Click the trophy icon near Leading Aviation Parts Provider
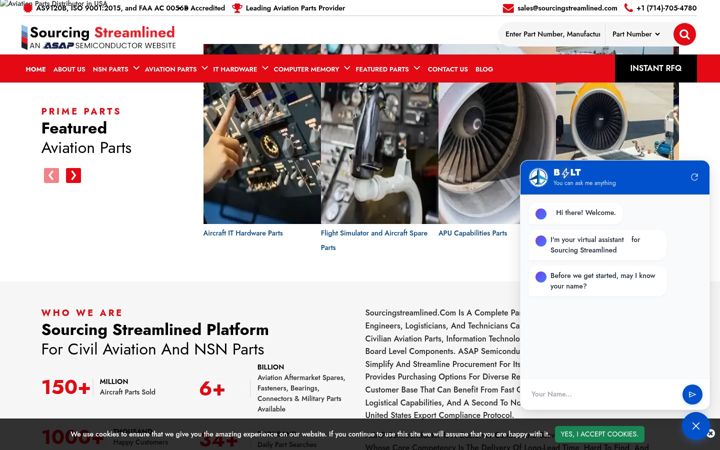The width and height of the screenshot is (720, 450). click(x=237, y=8)
